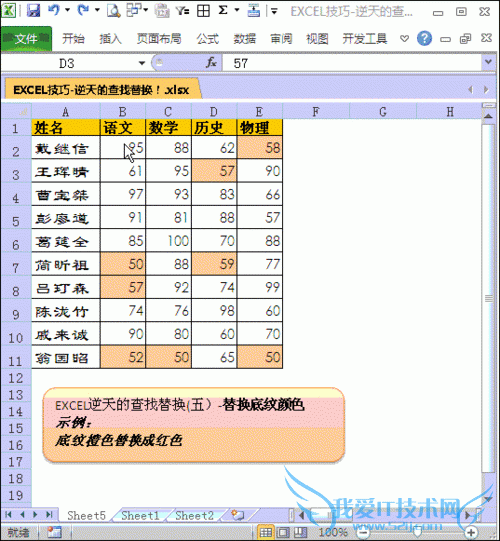Viewport: 500px width, 541px height.
Task: Click the Undo arrow icon
Action: point(53,10)
